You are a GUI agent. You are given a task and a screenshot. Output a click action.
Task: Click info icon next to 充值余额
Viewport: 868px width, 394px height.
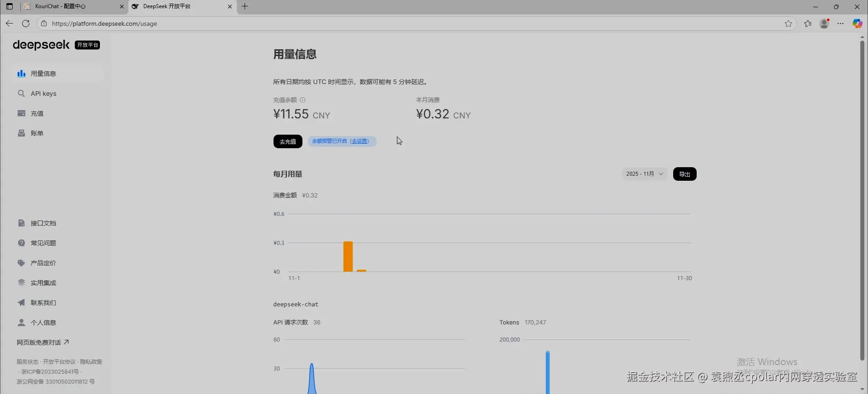tap(302, 100)
